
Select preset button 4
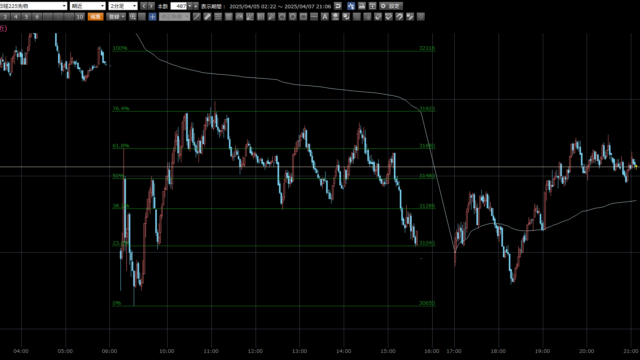pyautogui.click(x=16, y=17)
